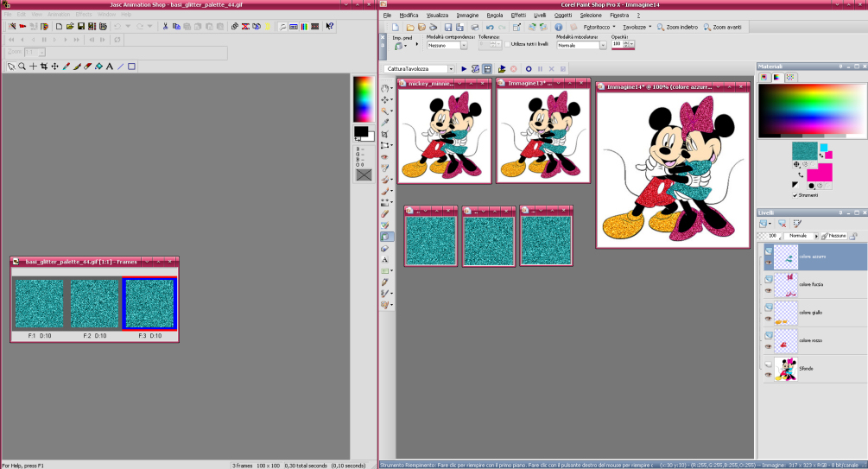Open Immagine menu in Paint Shop Pro
Image resolution: width=868 pixels, height=469 pixels.
467,16
